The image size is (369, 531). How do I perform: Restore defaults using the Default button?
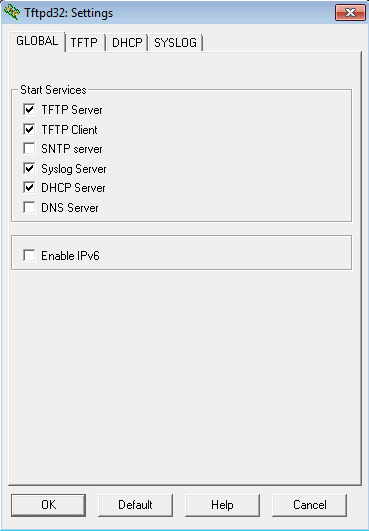point(135,505)
